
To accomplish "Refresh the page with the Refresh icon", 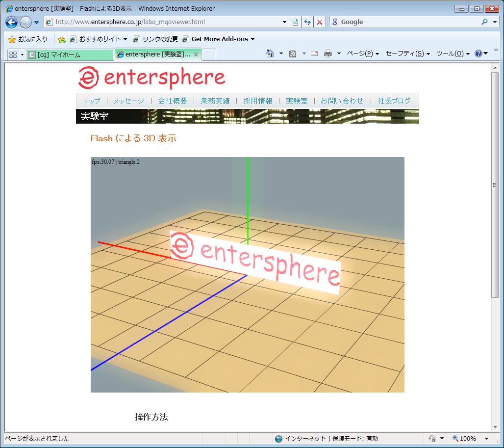I will (x=307, y=22).
